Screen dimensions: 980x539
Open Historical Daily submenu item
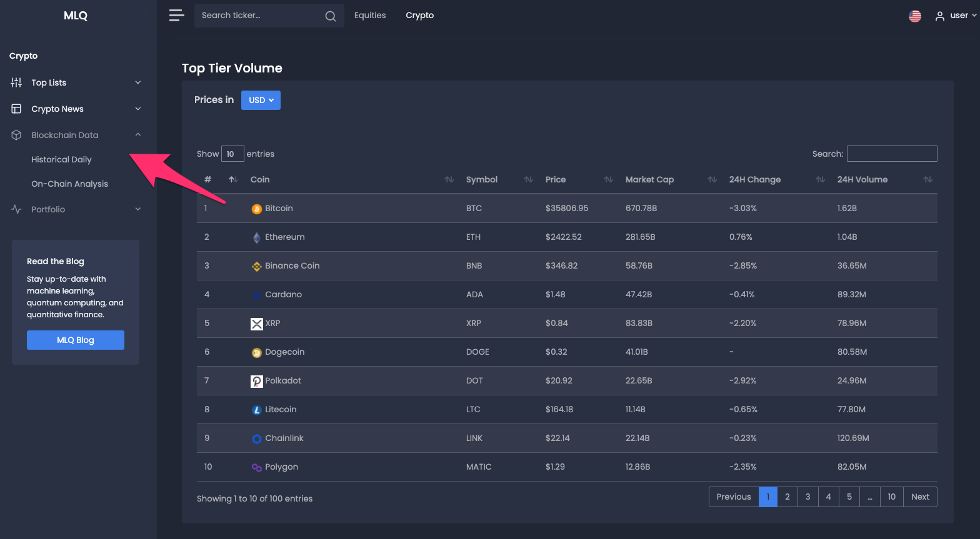(x=61, y=159)
